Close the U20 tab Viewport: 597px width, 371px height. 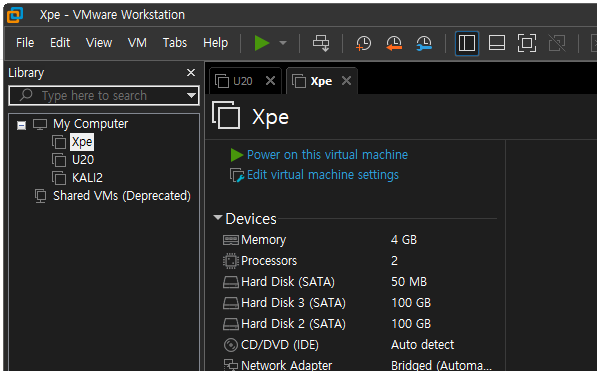[270, 81]
